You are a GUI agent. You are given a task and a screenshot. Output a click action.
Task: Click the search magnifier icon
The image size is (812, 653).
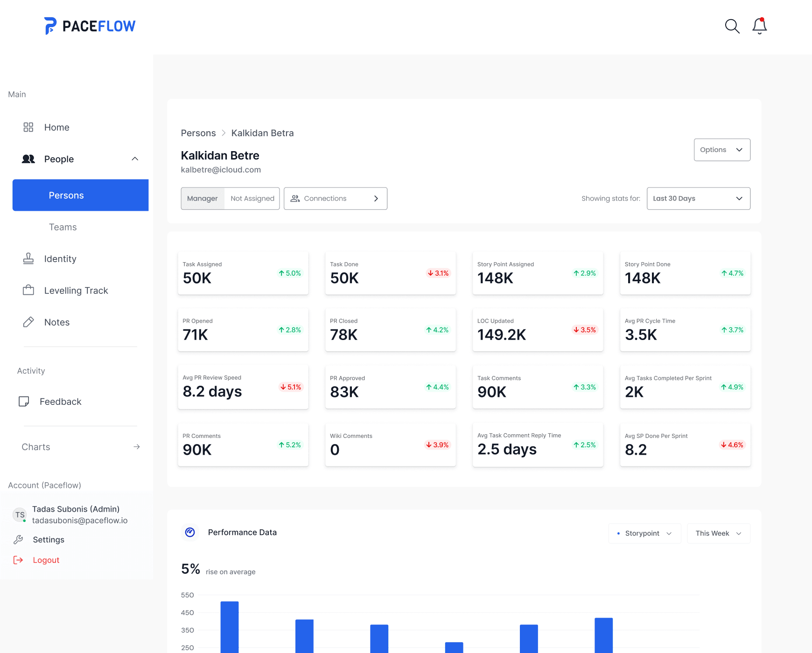coord(732,26)
